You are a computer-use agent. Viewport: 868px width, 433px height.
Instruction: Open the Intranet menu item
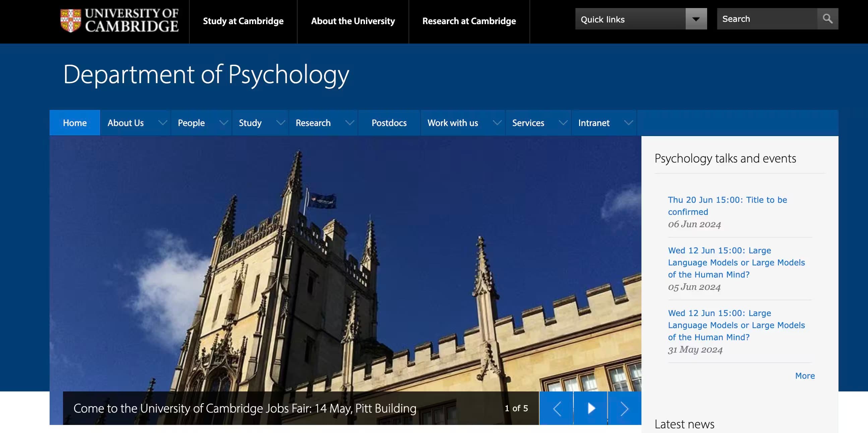click(594, 123)
